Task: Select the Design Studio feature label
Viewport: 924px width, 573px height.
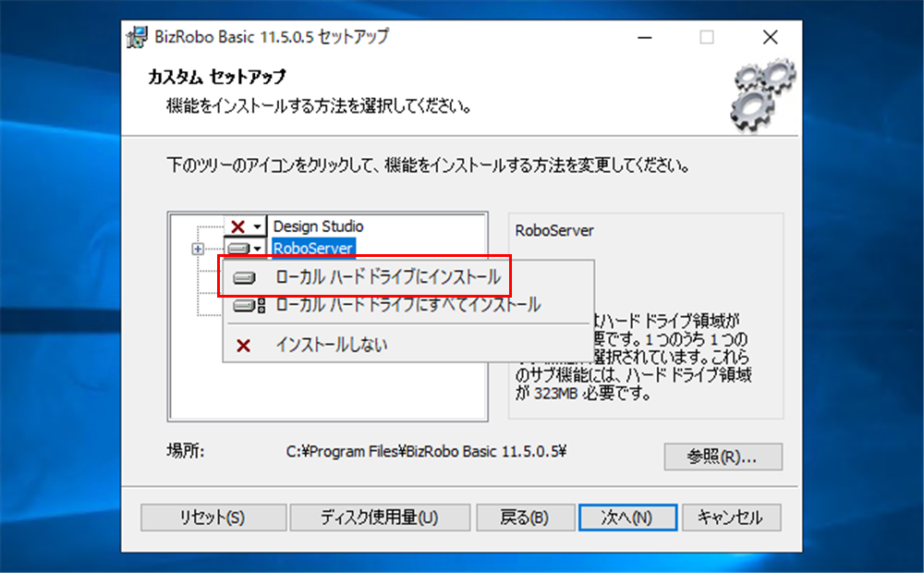Action: (318, 226)
